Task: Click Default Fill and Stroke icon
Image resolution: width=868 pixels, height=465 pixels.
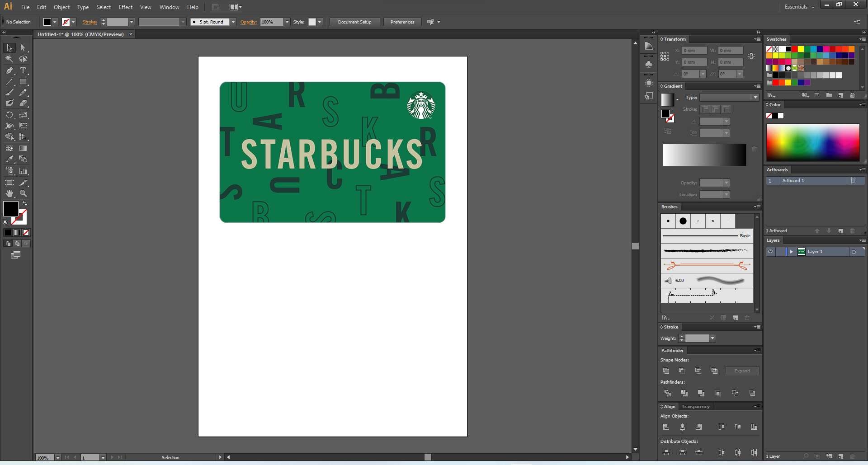Action: click(x=5, y=222)
